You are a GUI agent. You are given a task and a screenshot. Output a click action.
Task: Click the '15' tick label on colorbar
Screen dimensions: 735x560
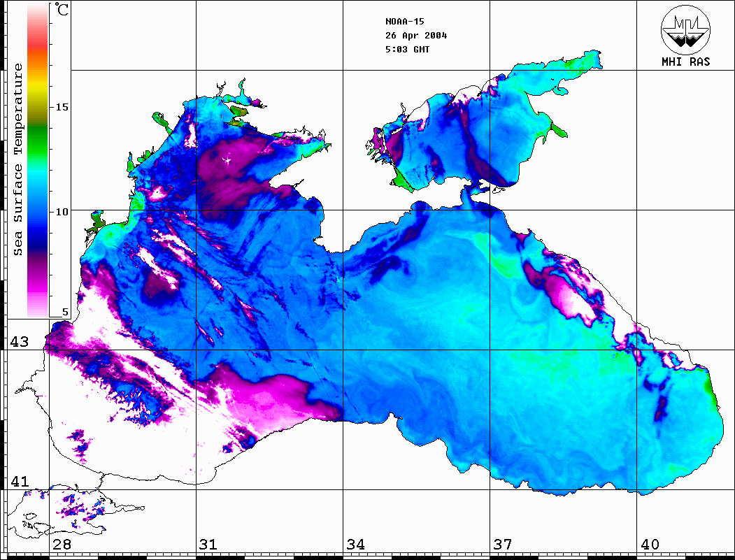click(62, 107)
